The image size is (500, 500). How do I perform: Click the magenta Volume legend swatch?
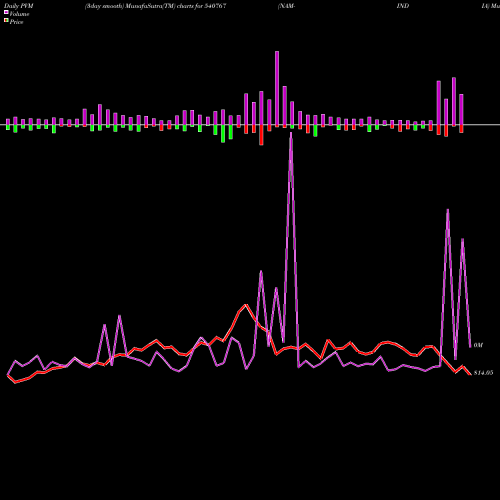click(6, 12)
